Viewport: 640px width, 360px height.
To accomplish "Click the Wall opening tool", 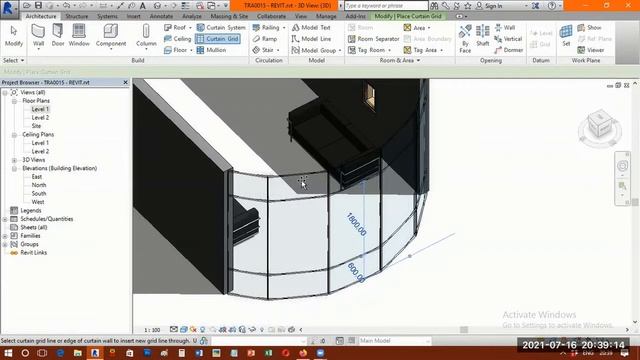I will [505, 27].
